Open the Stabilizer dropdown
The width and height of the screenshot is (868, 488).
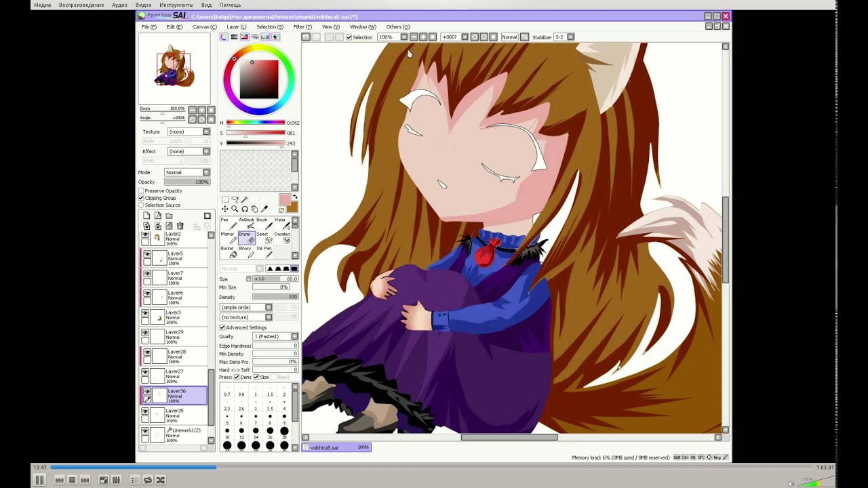point(563,37)
